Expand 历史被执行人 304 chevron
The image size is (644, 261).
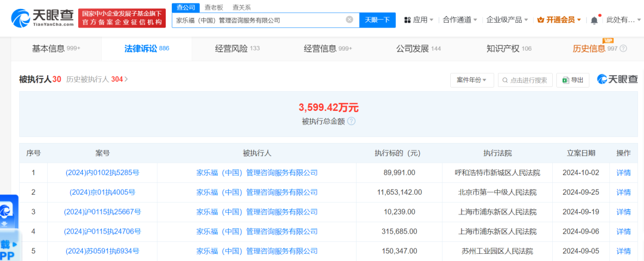click(126, 79)
